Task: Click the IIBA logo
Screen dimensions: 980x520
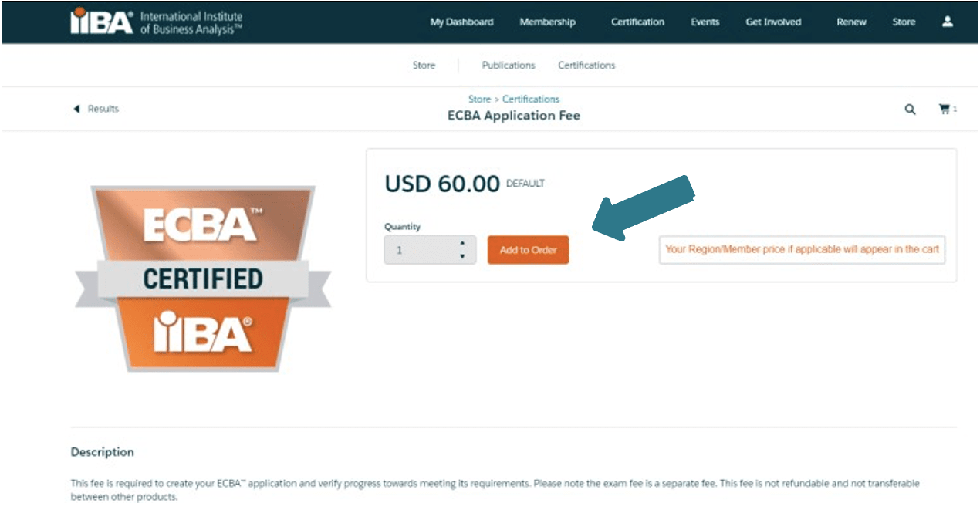Action: click(100, 20)
